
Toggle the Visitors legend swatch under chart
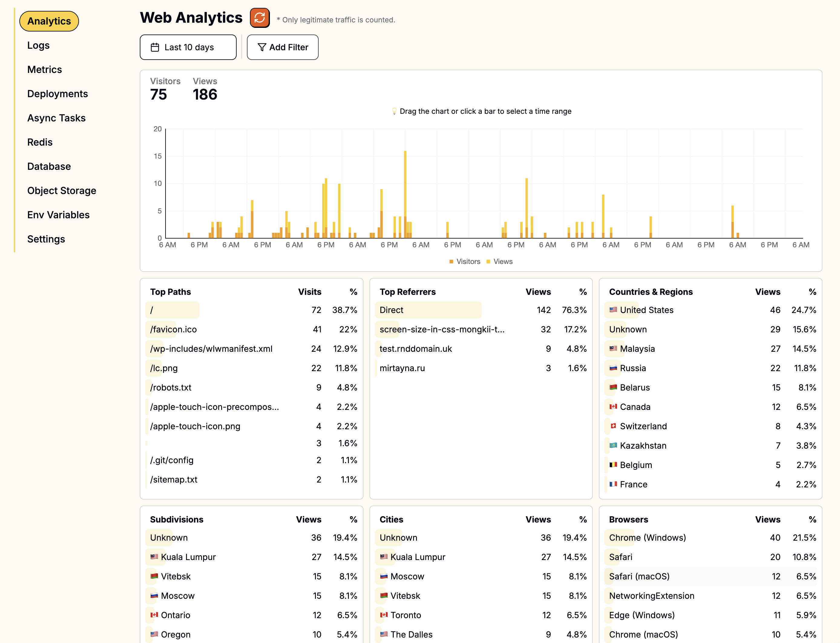(x=451, y=262)
